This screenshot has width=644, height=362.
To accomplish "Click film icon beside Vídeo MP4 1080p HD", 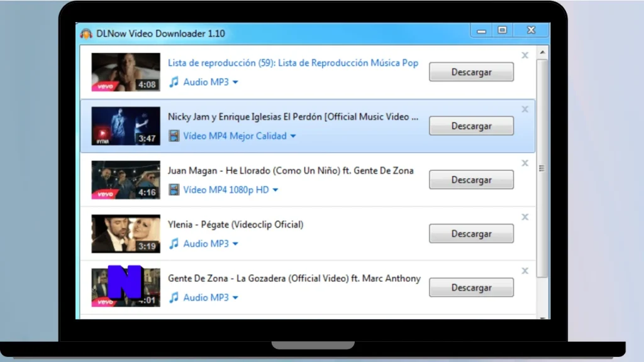I will point(174,189).
